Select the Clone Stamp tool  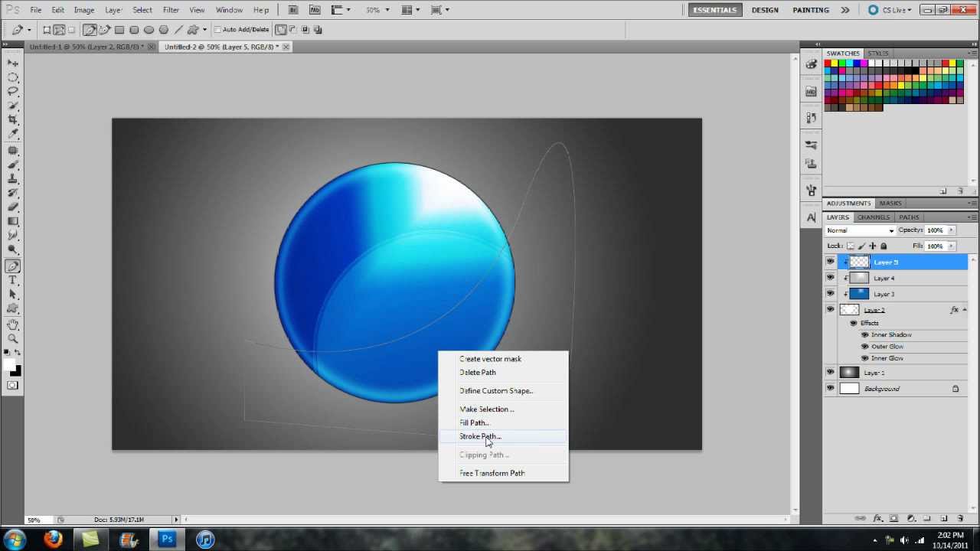pos(13,179)
